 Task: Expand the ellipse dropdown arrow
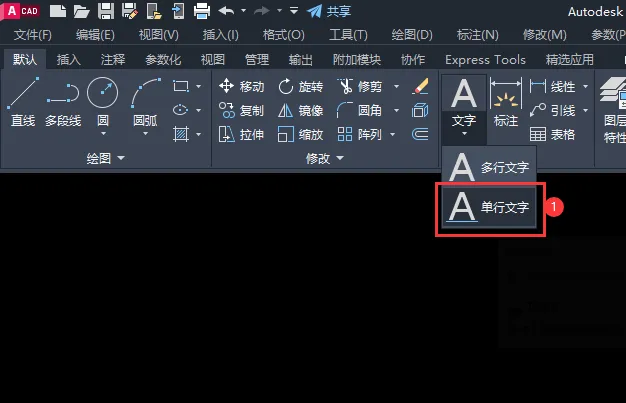198,110
